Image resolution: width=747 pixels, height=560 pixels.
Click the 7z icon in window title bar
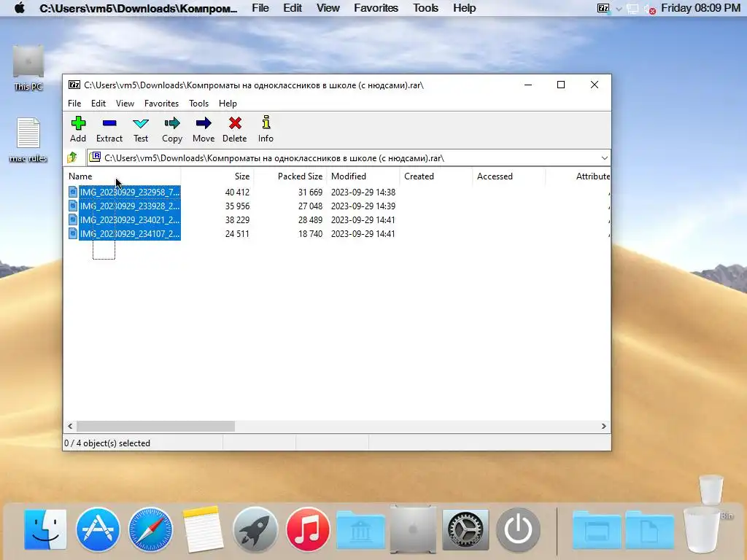[74, 85]
